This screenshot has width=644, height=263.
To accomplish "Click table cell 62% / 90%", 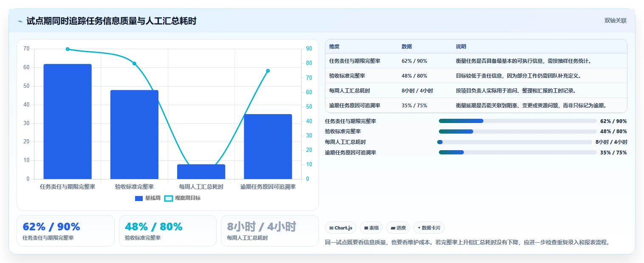I will click(x=414, y=61).
